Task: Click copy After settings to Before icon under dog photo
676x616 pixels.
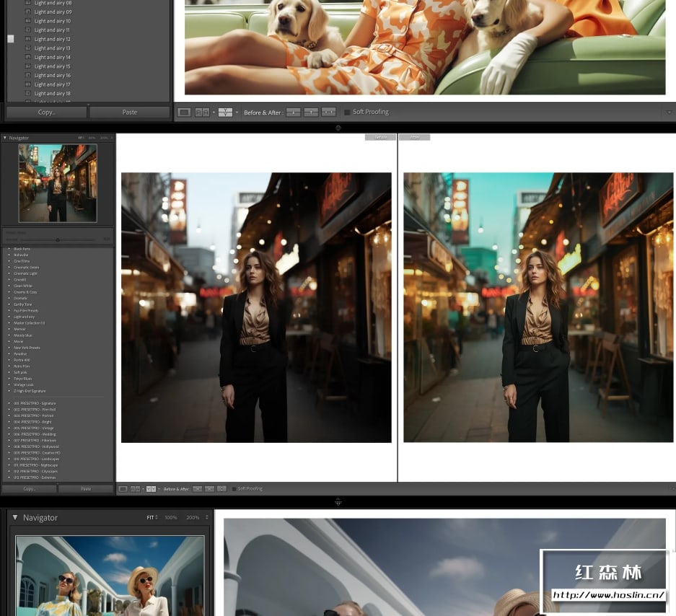Action: pyautogui.click(x=311, y=113)
